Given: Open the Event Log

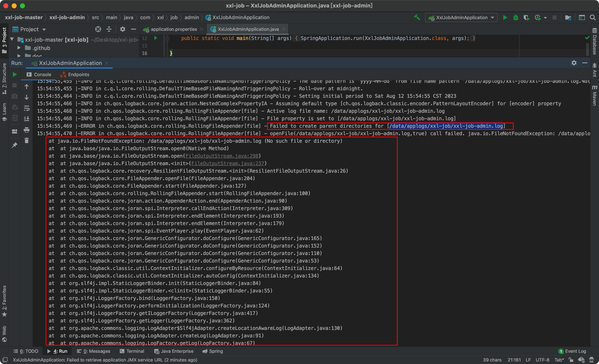Looking at the screenshot, I should [572, 351].
